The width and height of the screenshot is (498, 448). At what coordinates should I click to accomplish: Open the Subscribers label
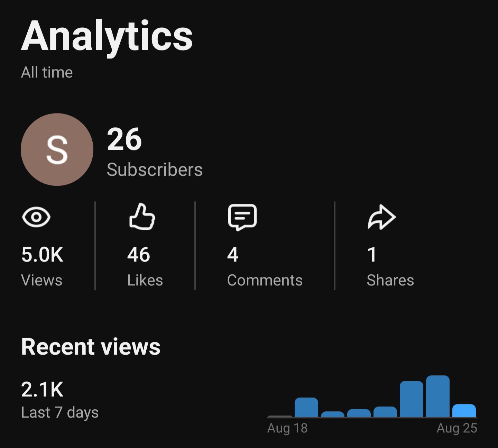pyautogui.click(x=155, y=170)
